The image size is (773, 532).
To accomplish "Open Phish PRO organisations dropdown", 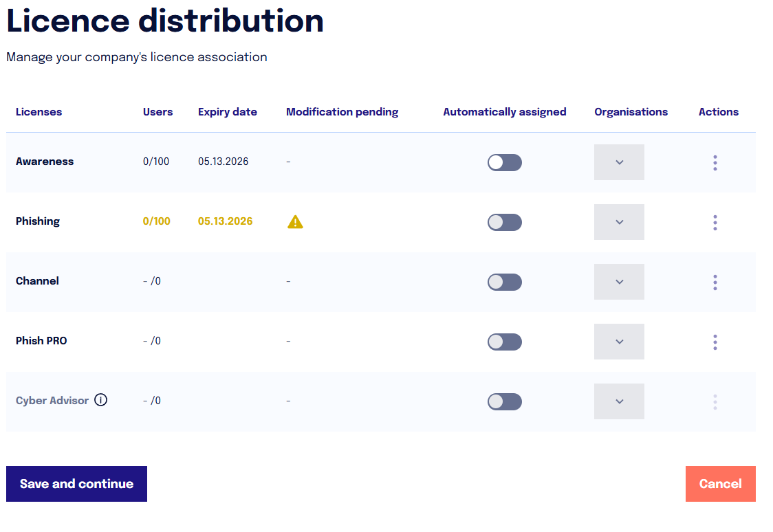I will [619, 342].
